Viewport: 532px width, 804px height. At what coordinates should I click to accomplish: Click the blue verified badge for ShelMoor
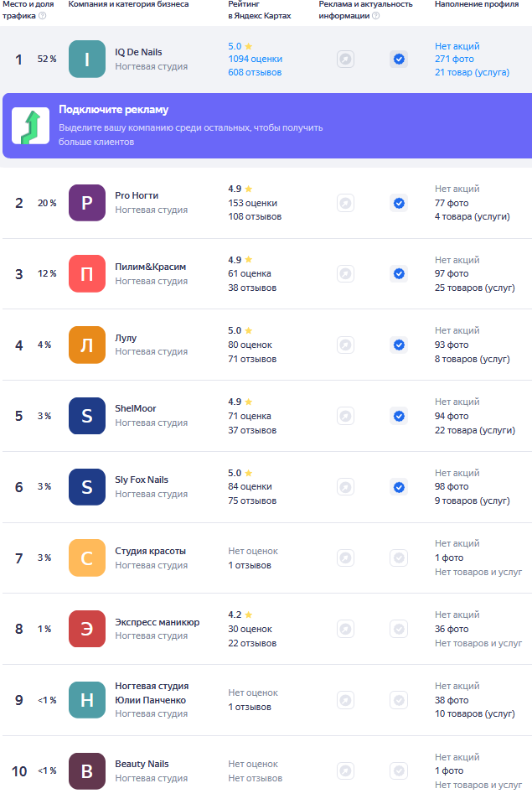point(399,416)
